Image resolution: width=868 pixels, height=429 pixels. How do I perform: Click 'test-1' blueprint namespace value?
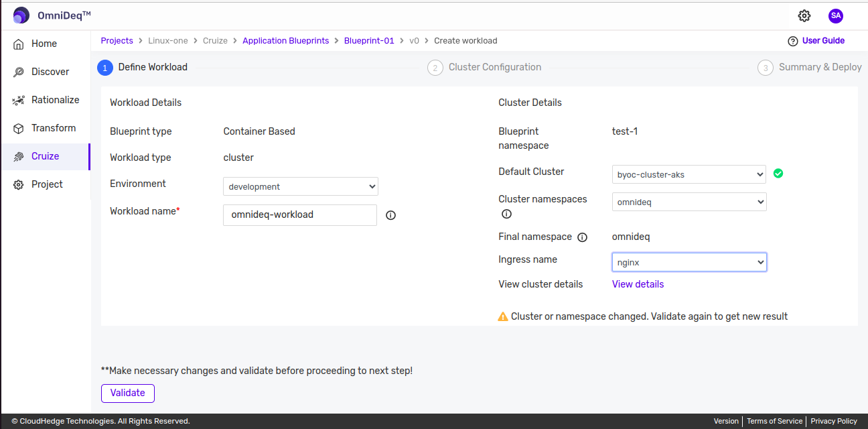click(x=625, y=131)
